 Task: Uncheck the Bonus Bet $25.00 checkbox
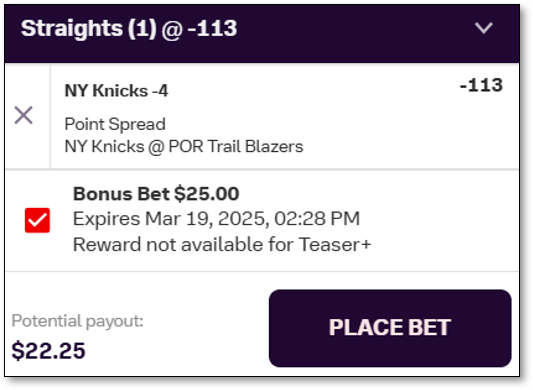click(37, 220)
